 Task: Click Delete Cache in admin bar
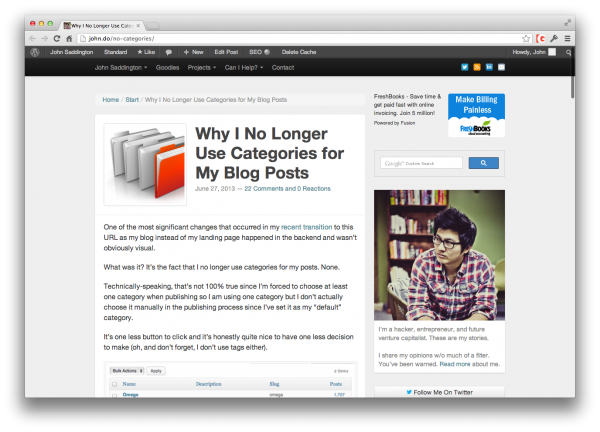pyautogui.click(x=299, y=52)
